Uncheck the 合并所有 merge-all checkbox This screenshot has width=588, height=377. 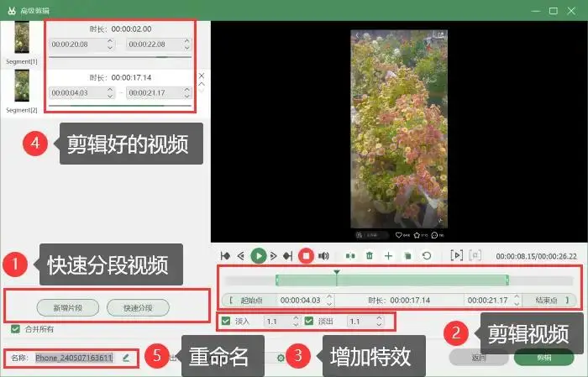[x=15, y=329]
